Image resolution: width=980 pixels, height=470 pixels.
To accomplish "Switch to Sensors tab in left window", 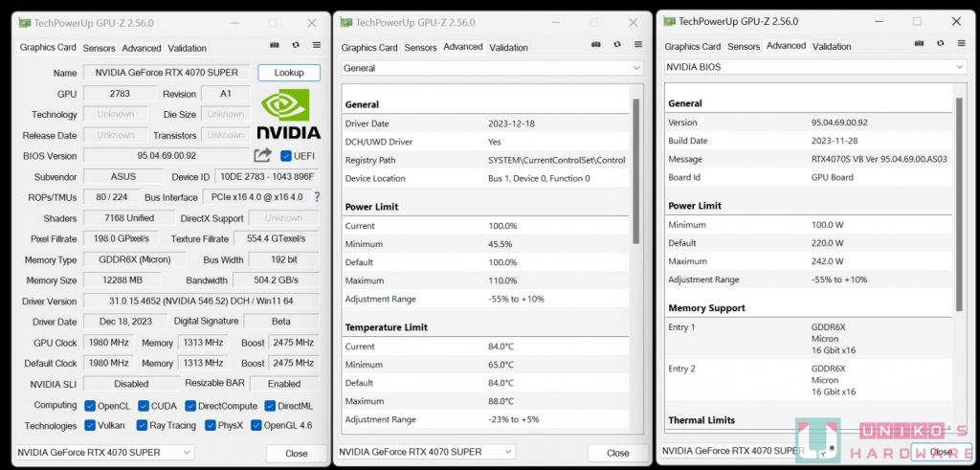I will click(x=99, y=48).
